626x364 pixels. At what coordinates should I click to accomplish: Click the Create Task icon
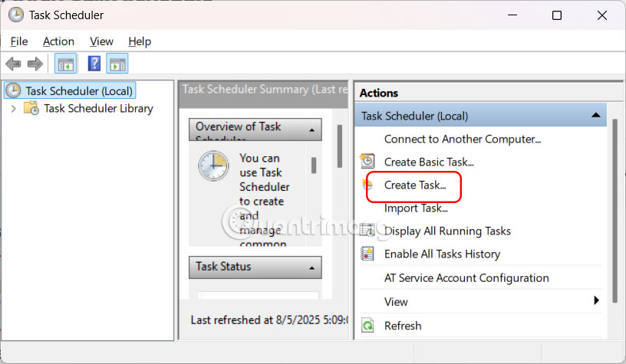[x=367, y=185]
